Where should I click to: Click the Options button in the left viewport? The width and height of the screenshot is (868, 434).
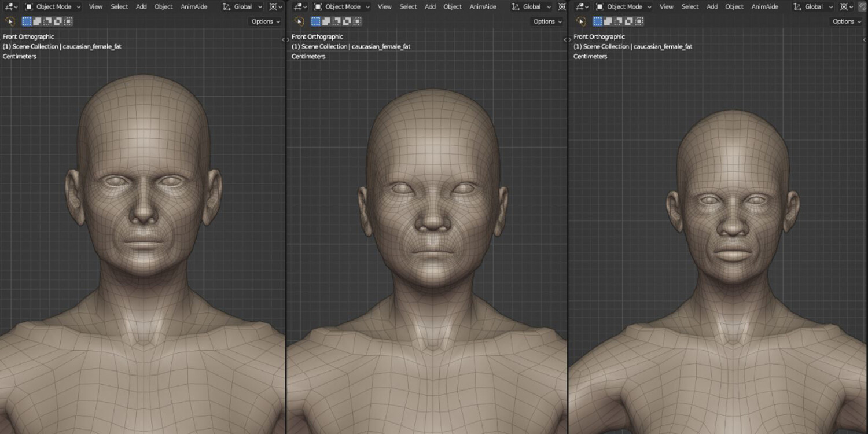tap(266, 21)
